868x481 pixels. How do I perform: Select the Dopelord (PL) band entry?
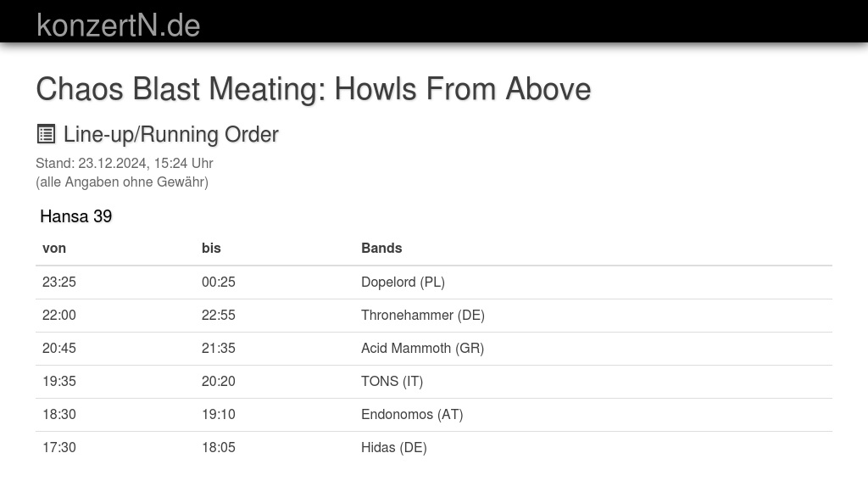[x=403, y=282]
